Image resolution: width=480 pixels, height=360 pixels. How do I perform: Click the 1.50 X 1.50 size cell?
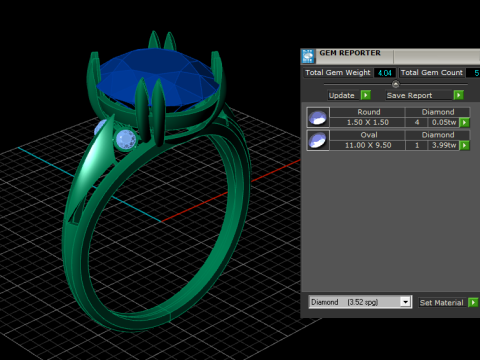click(x=368, y=122)
